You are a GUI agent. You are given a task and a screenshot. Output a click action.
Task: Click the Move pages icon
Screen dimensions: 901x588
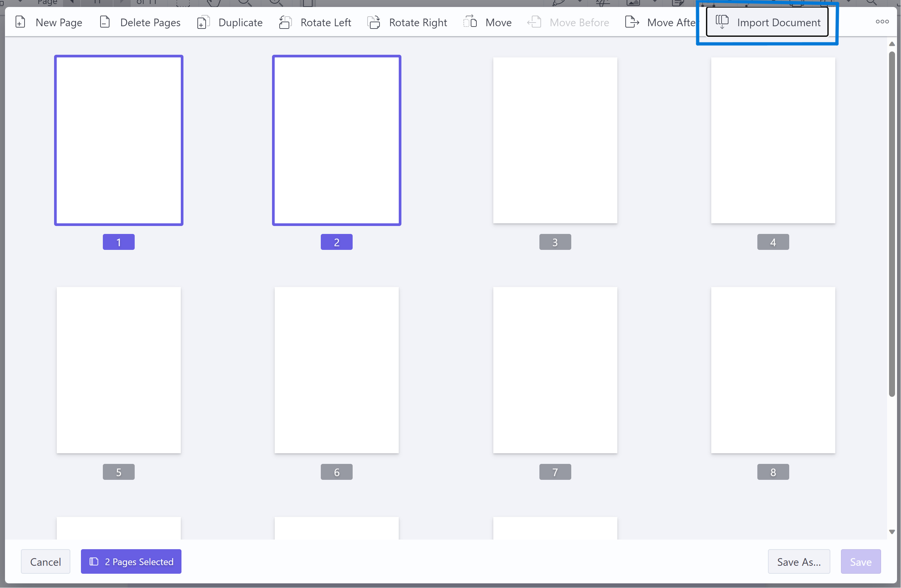(x=470, y=22)
